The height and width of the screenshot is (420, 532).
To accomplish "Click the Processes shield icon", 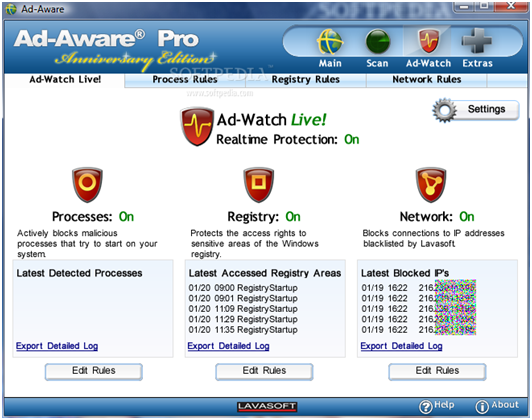I will pyautogui.click(x=87, y=185).
